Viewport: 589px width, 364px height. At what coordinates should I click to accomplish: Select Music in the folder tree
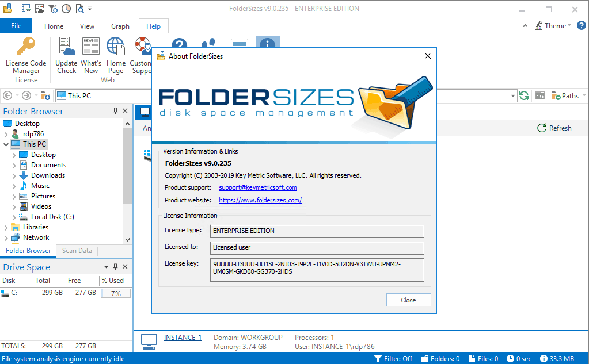(x=40, y=186)
